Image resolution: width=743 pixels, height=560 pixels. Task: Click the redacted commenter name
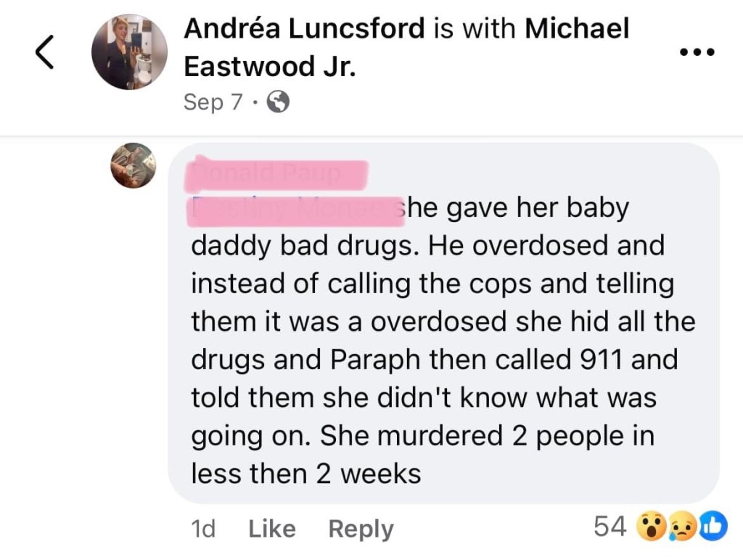(276, 176)
